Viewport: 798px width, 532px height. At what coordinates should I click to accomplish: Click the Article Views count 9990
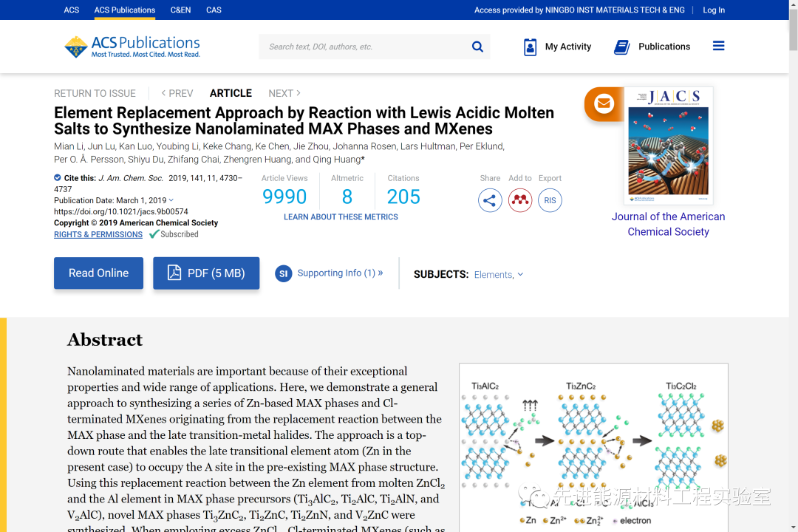point(284,197)
